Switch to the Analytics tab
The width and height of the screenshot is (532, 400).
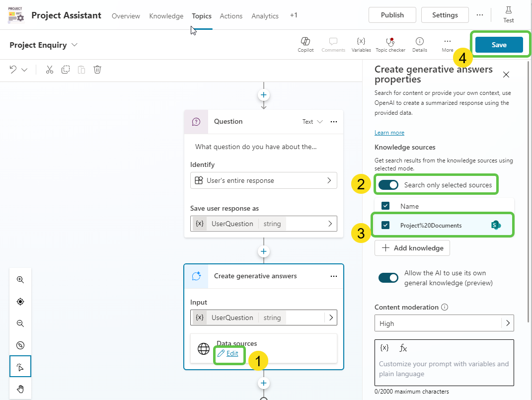(265, 15)
